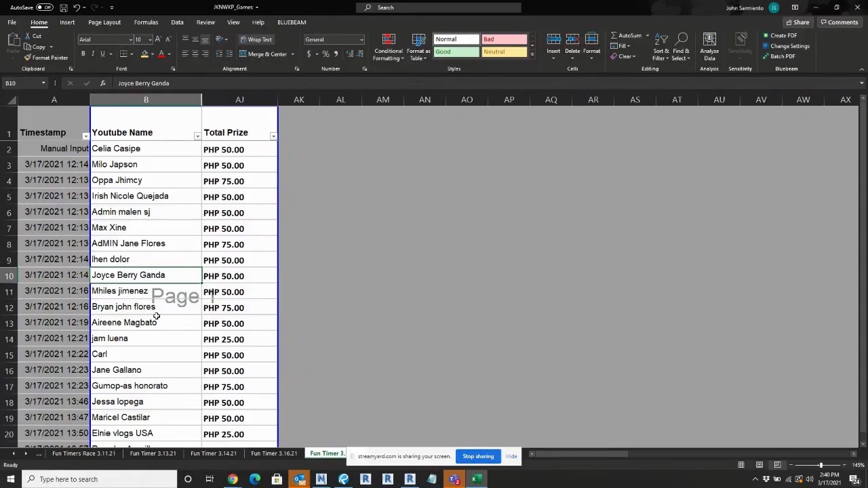Click the Copy button in Clipboard group

point(35,47)
